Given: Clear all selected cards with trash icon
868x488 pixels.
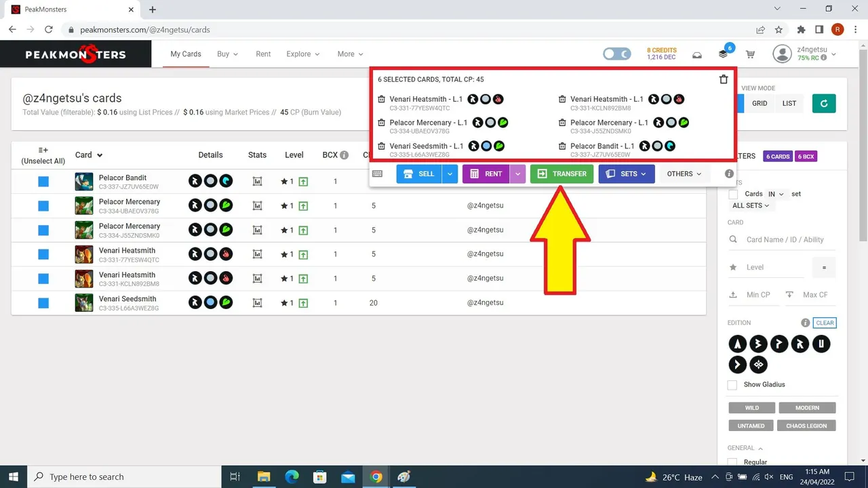Looking at the screenshot, I should (724, 79).
